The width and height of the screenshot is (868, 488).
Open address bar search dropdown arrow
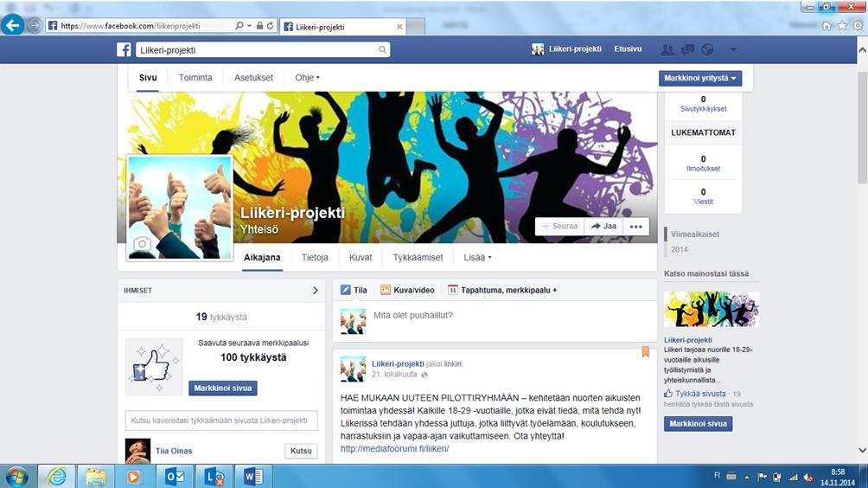pyautogui.click(x=249, y=25)
